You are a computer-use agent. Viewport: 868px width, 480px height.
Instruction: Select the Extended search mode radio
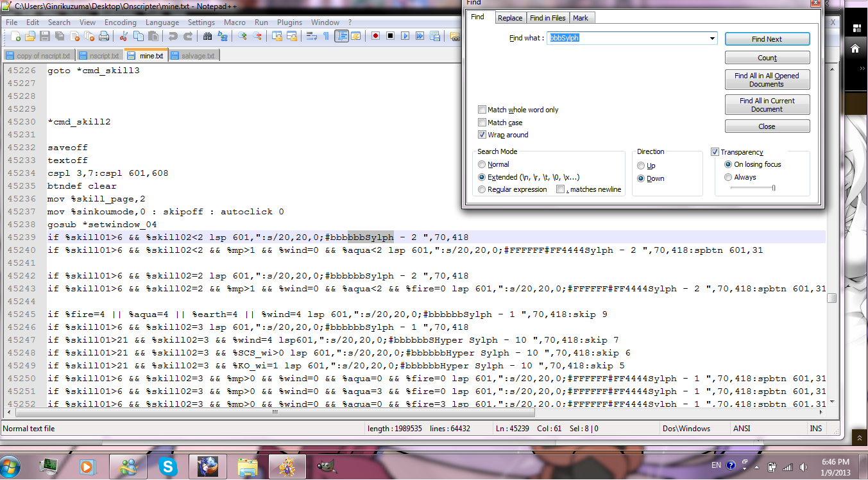[x=482, y=177]
